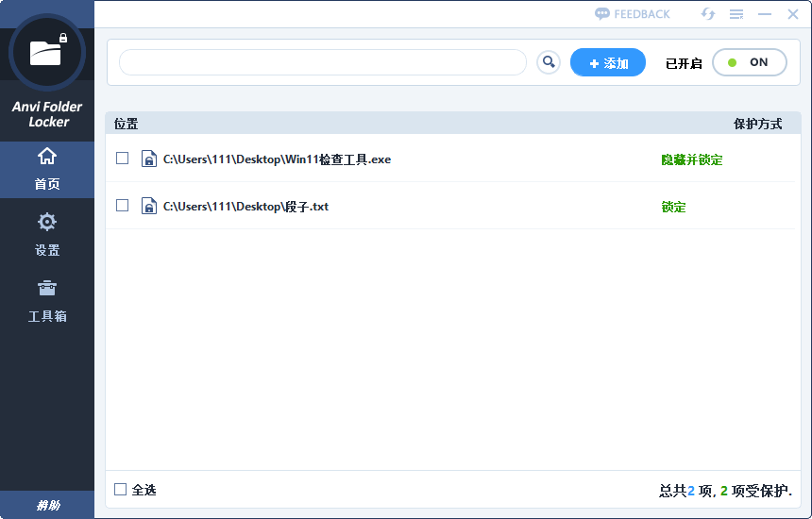The width and height of the screenshot is (812, 519).
Task: Open 帮助 help at sidebar bottom
Action: [x=47, y=506]
